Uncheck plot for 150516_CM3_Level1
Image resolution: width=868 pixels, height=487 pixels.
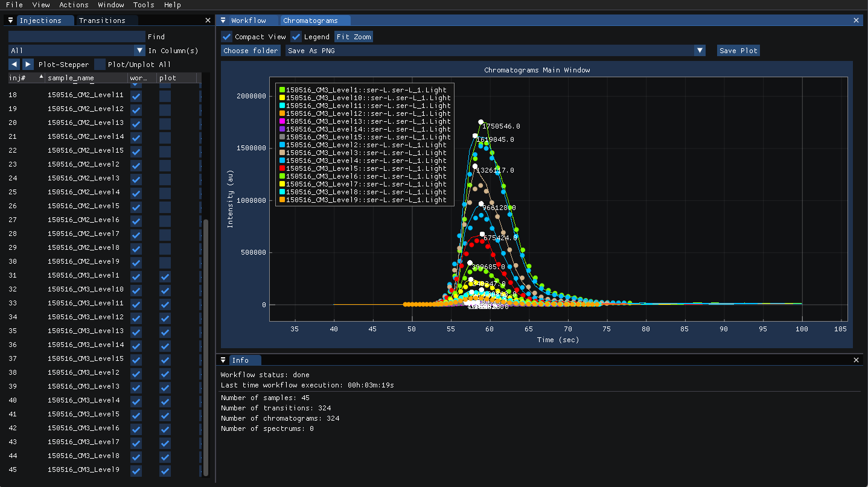[165, 276]
